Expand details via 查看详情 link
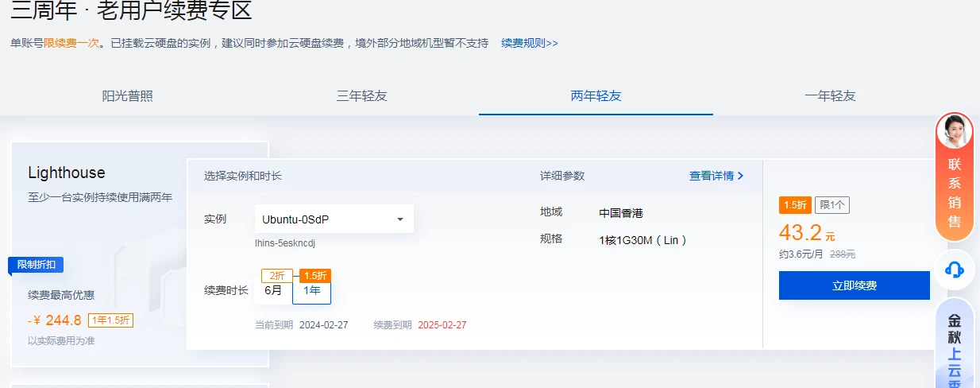980x388 pixels. point(716,176)
